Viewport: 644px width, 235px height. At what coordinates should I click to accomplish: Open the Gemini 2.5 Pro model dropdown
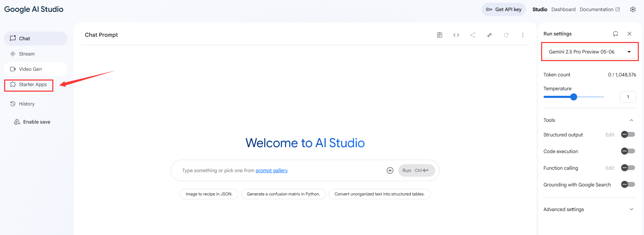pos(590,52)
